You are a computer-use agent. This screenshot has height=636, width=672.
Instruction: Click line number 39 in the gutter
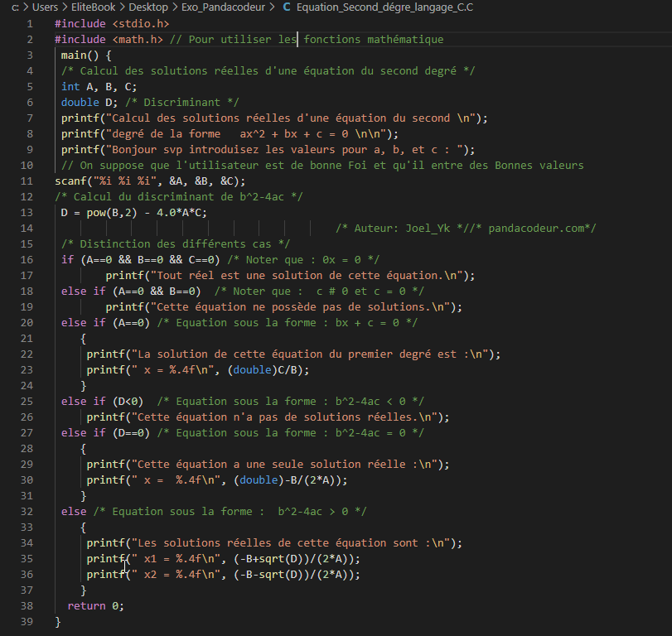27,621
